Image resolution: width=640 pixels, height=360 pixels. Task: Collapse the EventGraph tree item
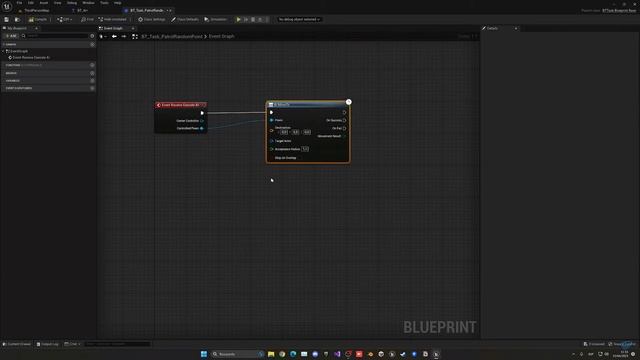(4, 51)
